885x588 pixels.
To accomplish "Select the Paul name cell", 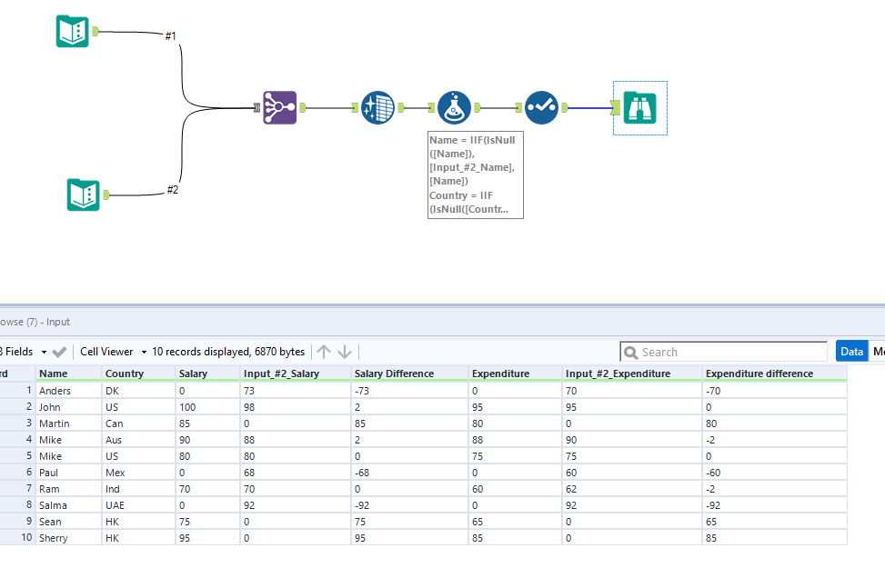I will (x=69, y=473).
